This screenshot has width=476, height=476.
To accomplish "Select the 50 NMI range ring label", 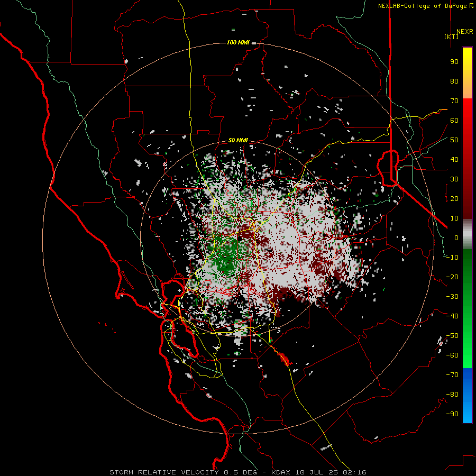I will coord(238,140).
